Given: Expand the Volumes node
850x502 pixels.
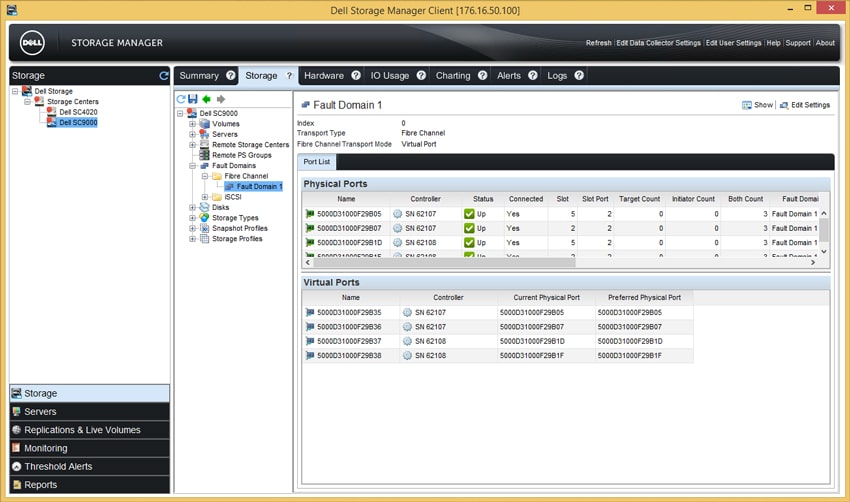Looking at the screenshot, I should (x=192, y=124).
